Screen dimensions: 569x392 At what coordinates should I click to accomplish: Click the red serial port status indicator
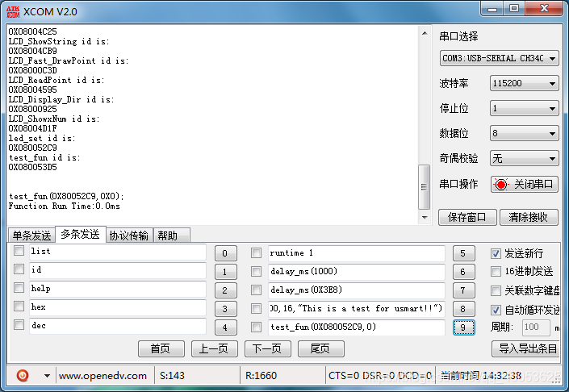(501, 185)
